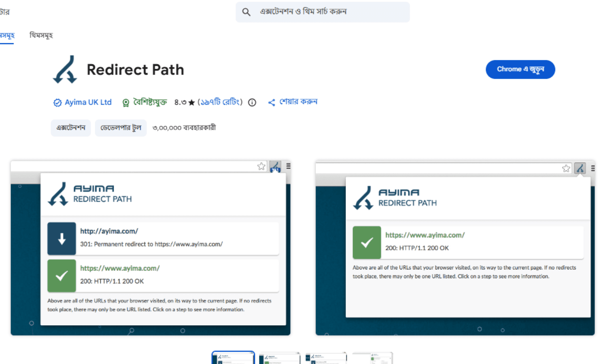Image resolution: width=607 pixels, height=364 pixels.
Task: Select the এক্সটেনশন category chip
Action: (71, 128)
